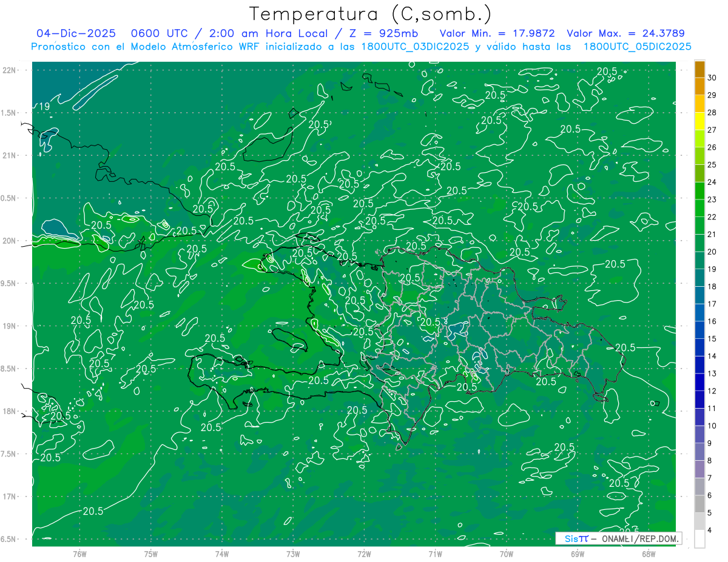Click the valid-until time "1800UTC_05DIC2025"
728x562 pixels.
(637, 46)
